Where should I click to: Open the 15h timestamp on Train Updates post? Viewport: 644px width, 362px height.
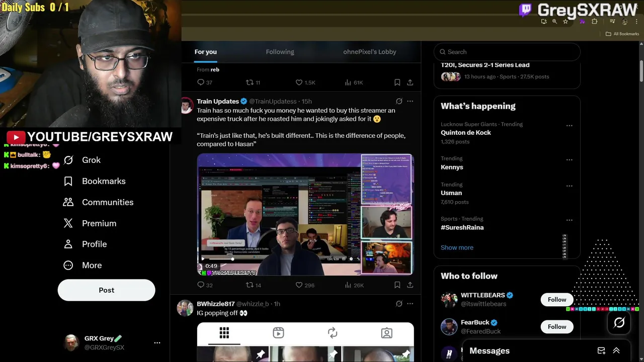pos(306,101)
